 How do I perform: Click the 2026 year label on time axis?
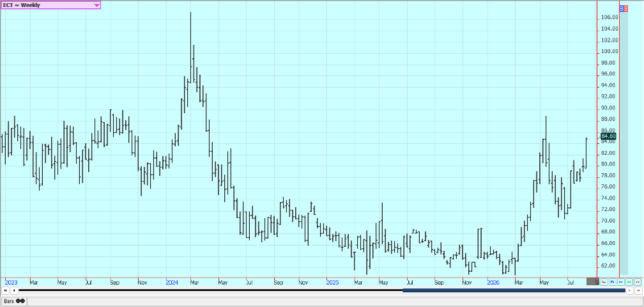point(493,283)
